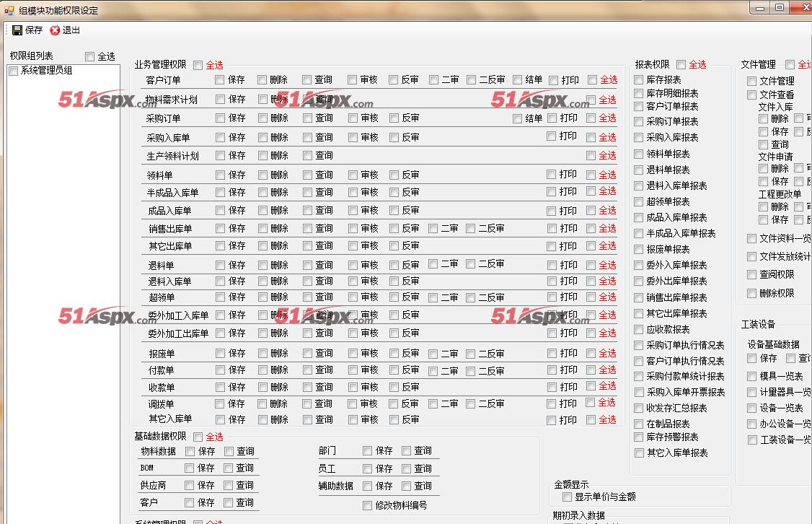The width and height of the screenshot is (812, 524).
Task: Click the window title bar app icon
Action: click(9, 10)
